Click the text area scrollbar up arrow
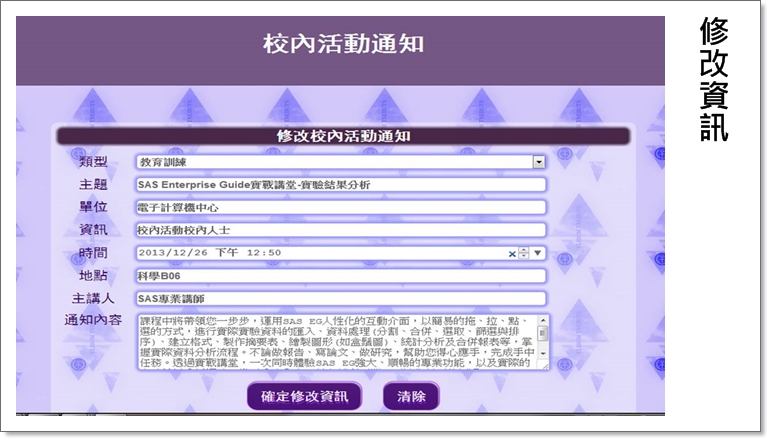 click(x=543, y=322)
